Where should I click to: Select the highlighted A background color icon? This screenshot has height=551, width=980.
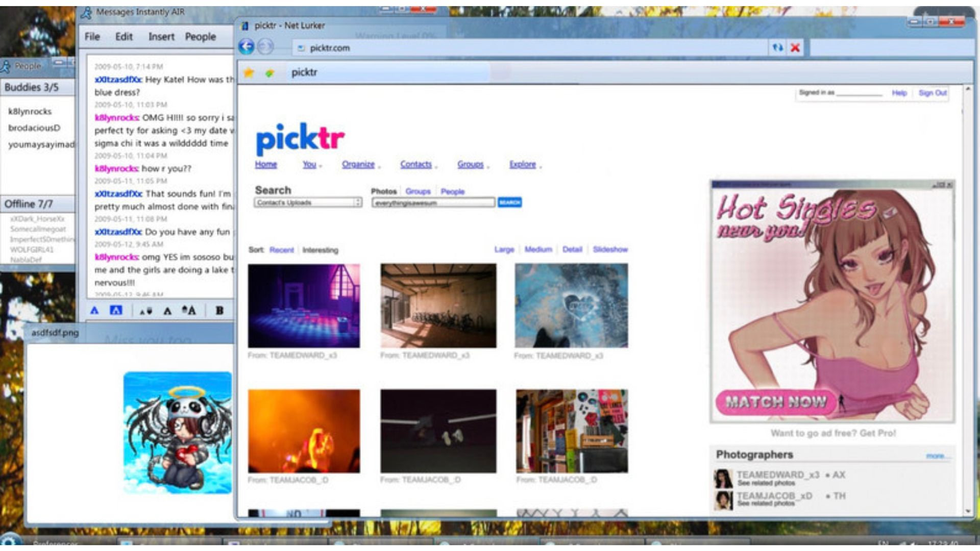click(116, 310)
